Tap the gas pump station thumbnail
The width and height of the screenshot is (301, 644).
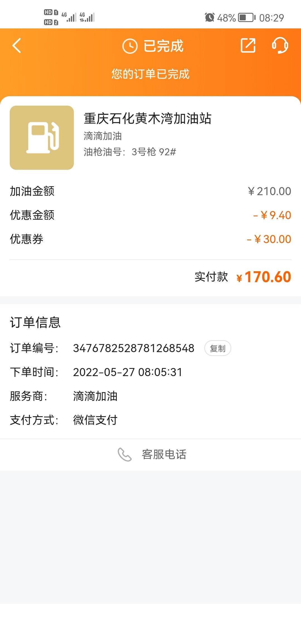(x=42, y=138)
